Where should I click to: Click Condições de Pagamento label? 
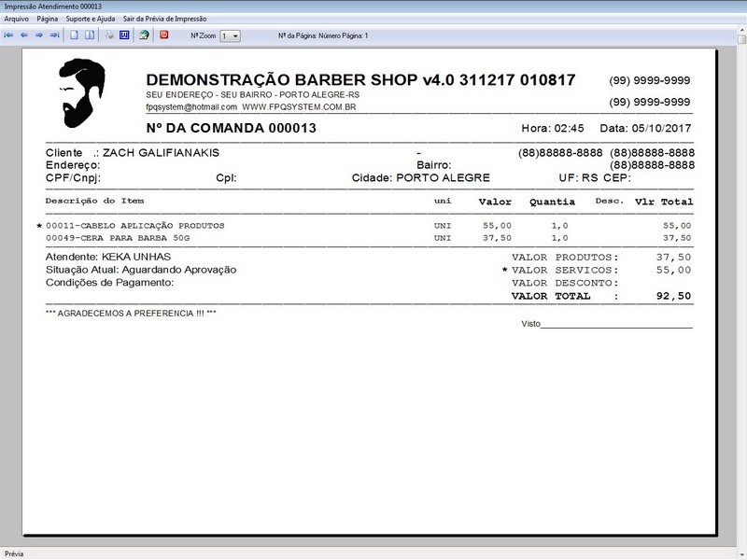coord(109,283)
